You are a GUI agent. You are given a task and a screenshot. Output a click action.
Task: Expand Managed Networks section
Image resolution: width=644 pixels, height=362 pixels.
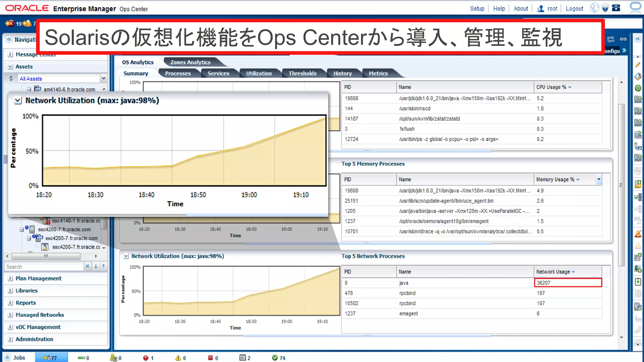click(x=10, y=315)
